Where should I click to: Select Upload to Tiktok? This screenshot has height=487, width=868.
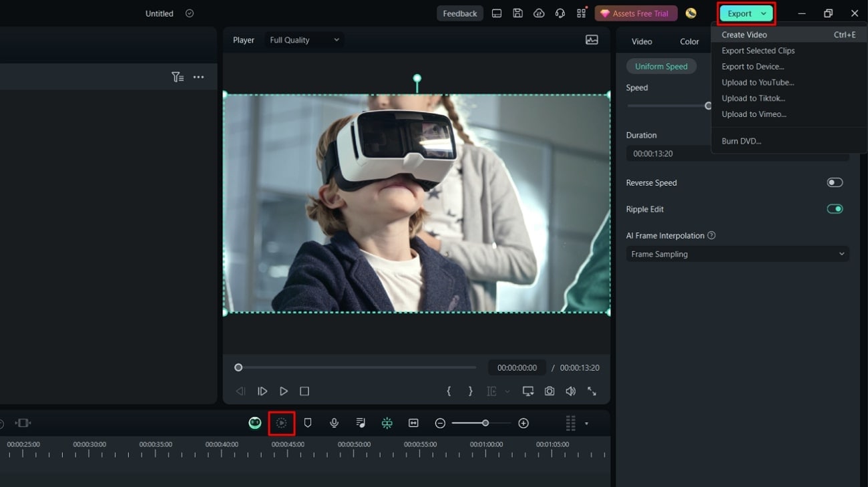click(753, 98)
